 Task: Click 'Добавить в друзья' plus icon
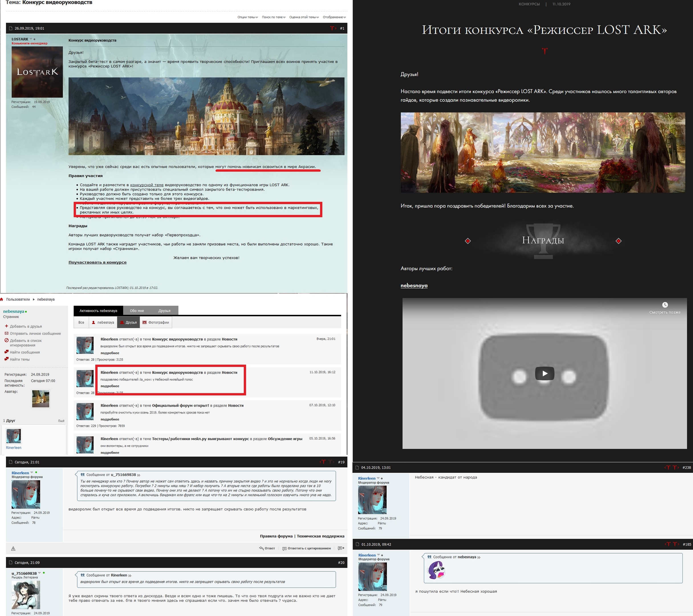point(6,326)
